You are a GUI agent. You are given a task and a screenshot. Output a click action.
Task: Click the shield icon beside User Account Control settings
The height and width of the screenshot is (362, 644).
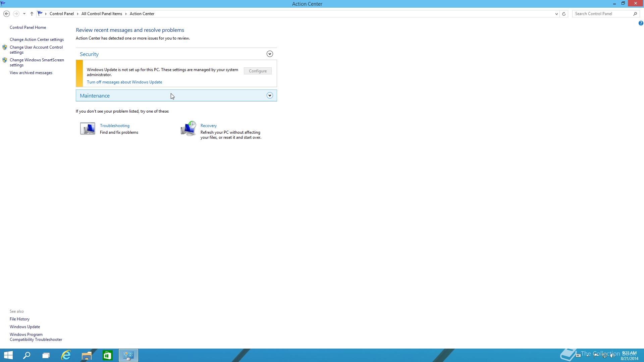point(5,47)
